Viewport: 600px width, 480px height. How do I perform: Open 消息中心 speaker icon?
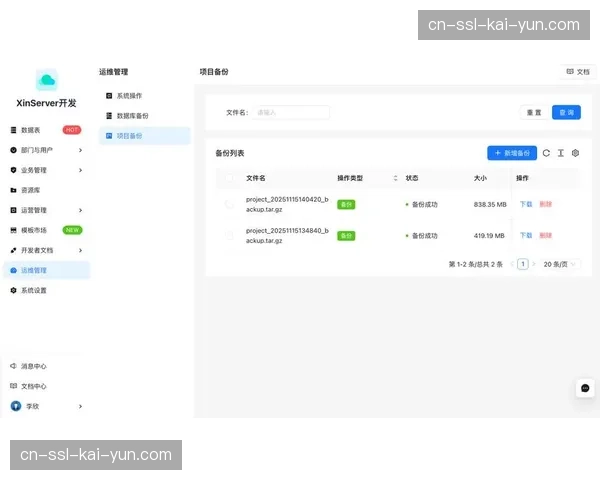[x=13, y=366]
